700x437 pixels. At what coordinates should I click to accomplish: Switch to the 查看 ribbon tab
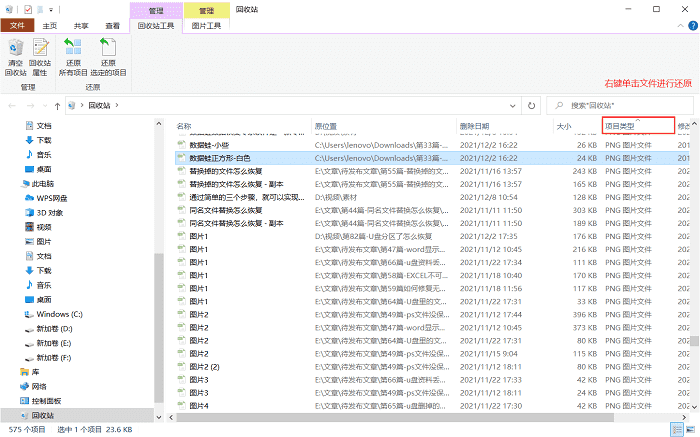112,26
